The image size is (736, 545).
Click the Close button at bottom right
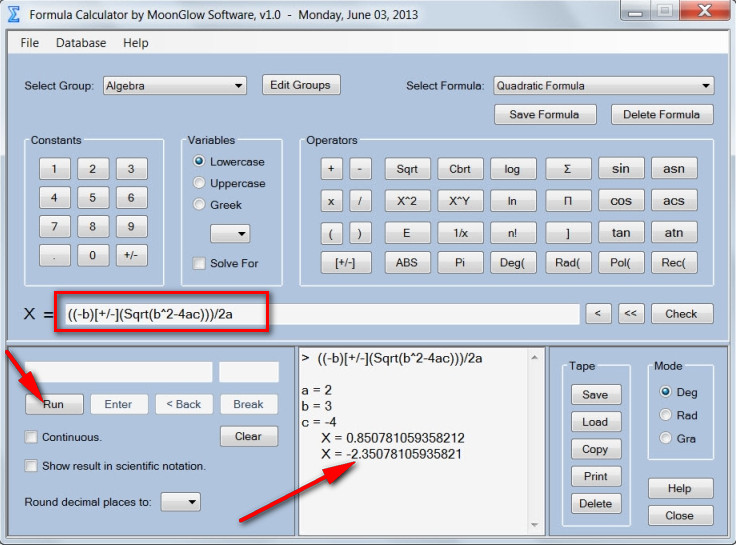(x=681, y=515)
